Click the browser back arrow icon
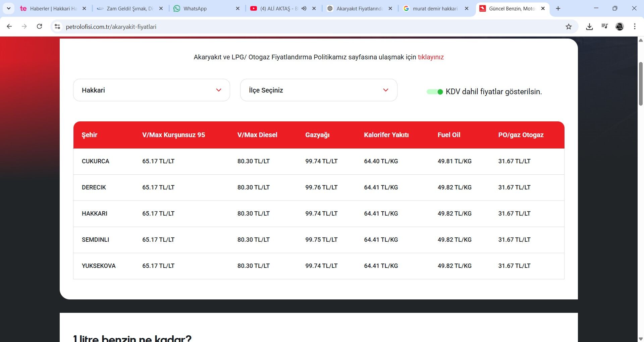Image resolution: width=644 pixels, height=342 pixels. [x=9, y=26]
